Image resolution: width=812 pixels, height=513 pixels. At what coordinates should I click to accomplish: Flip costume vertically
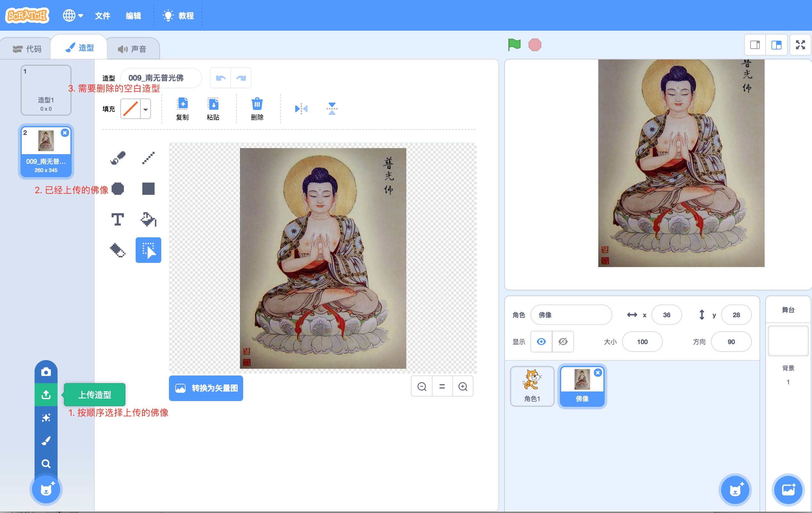pyautogui.click(x=332, y=108)
